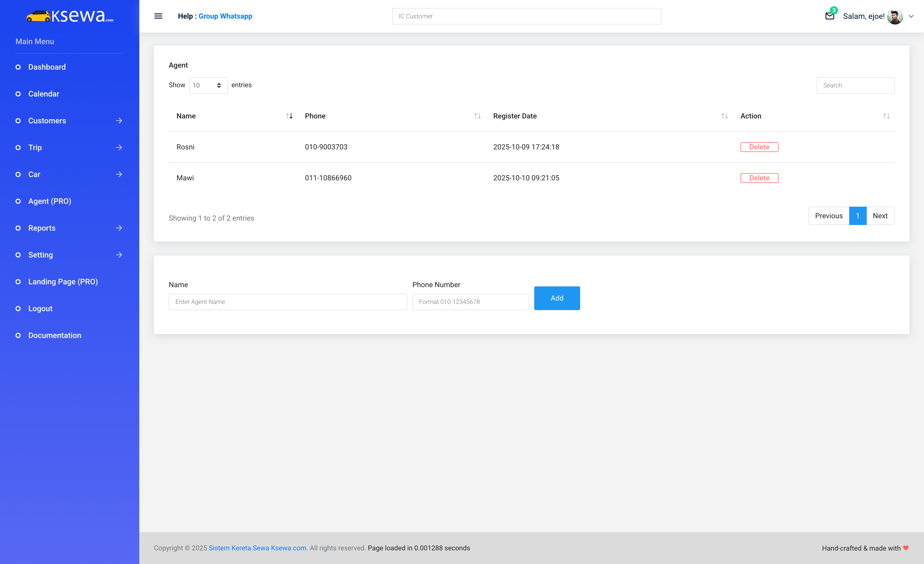924x564 pixels.
Task: Click the Customers bullet icon
Action: pos(18,121)
